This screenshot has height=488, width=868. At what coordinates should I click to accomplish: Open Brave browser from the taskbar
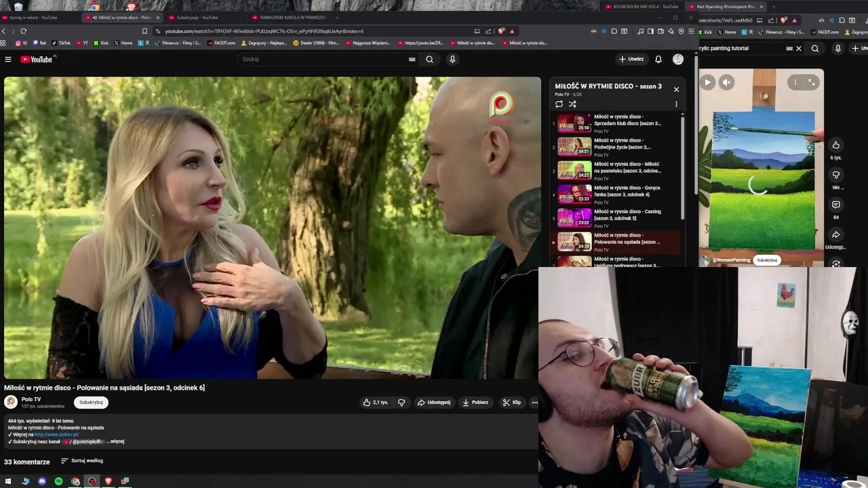[x=108, y=481]
